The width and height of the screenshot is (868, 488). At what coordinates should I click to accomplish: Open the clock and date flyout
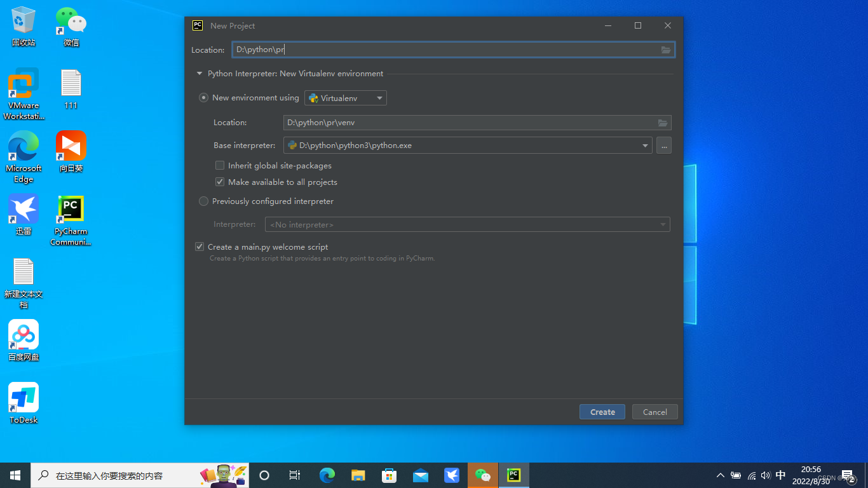(x=811, y=475)
